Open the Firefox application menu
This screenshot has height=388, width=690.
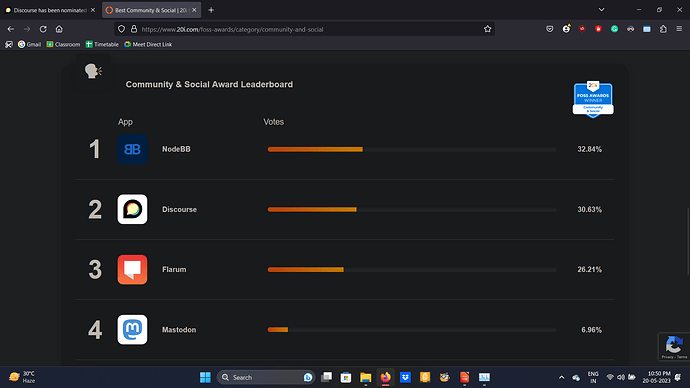(679, 29)
